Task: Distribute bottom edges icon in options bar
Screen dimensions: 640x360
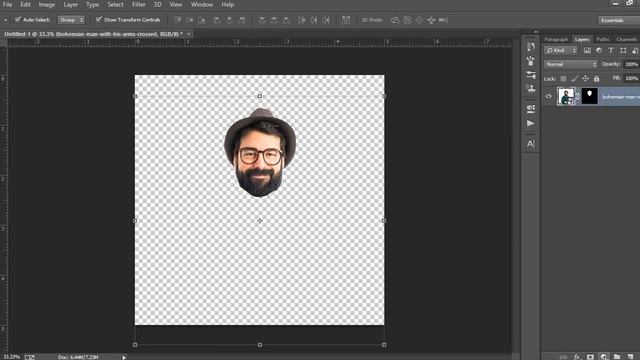Action: tap(286, 20)
